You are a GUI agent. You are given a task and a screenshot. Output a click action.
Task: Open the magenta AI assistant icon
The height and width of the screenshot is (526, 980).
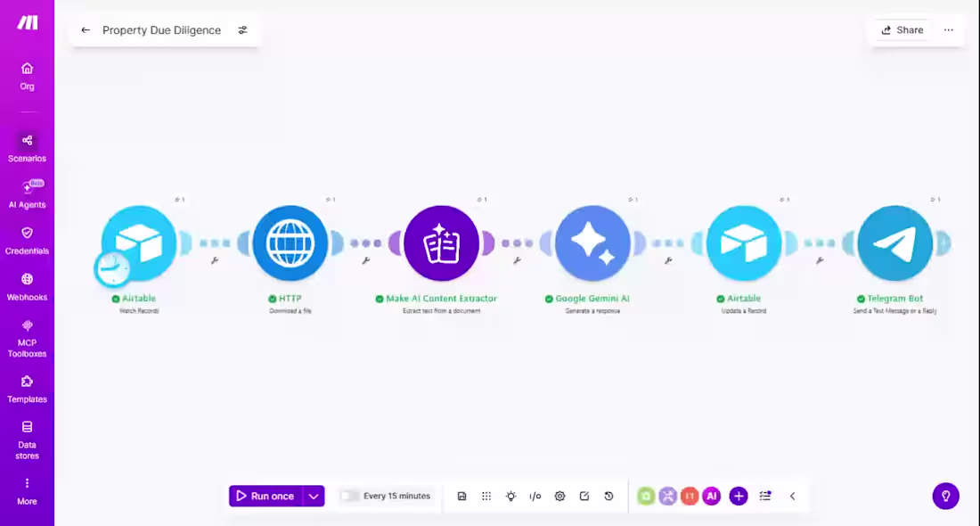click(711, 496)
